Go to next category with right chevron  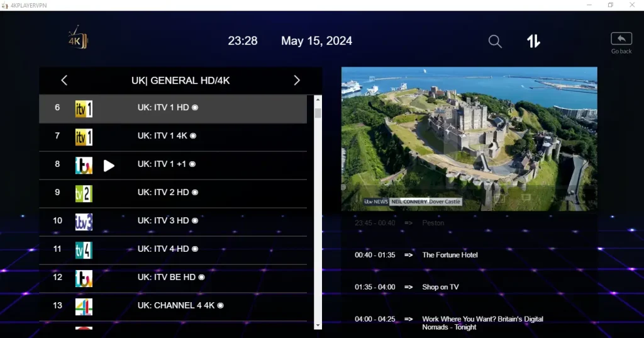(297, 80)
